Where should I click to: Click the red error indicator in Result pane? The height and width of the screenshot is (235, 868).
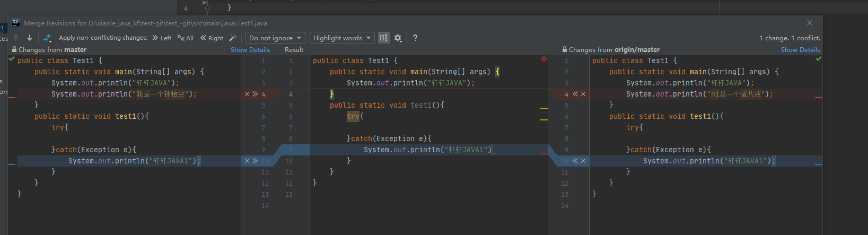(x=544, y=59)
